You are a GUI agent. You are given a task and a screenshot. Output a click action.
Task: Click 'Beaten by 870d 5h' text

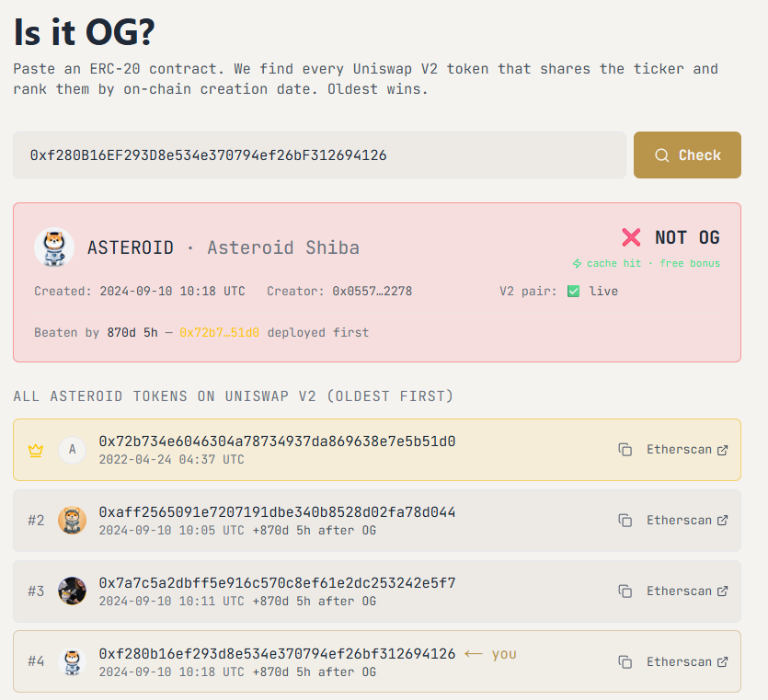click(96, 333)
